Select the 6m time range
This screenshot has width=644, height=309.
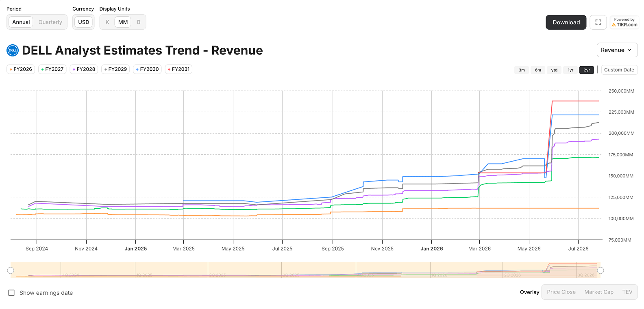[x=538, y=70]
